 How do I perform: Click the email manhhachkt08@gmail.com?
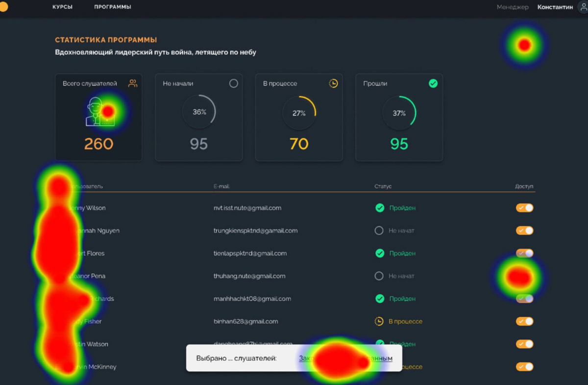(x=252, y=299)
